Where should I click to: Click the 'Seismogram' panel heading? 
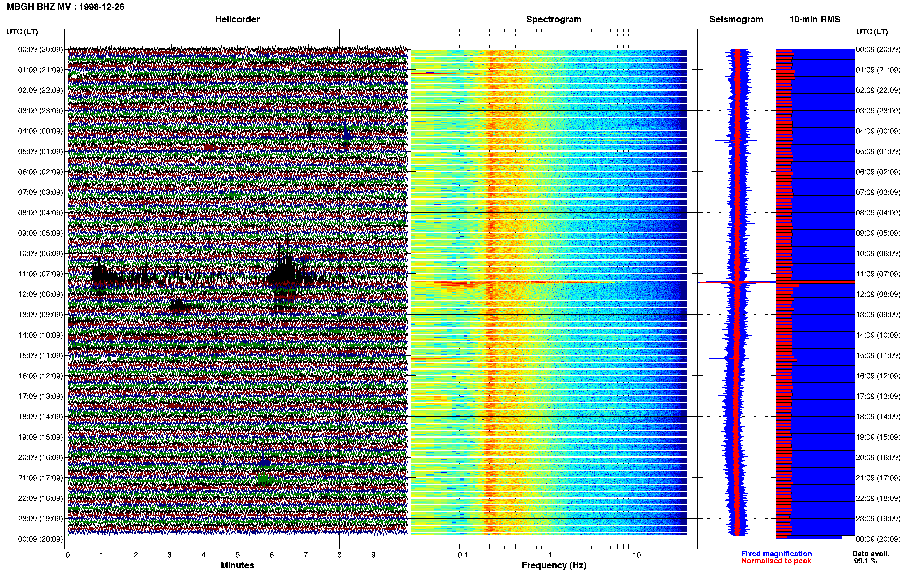coord(736,19)
